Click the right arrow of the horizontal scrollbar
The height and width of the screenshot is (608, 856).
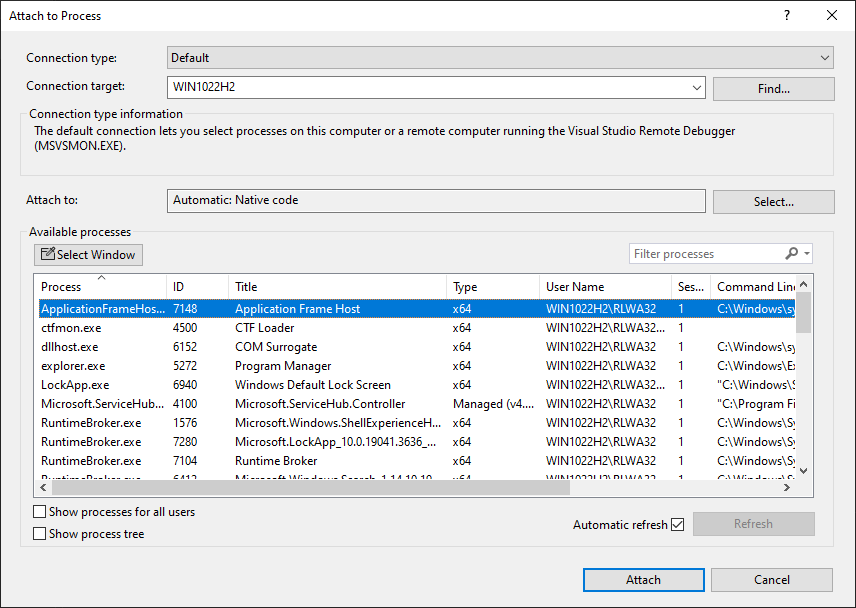(787, 488)
